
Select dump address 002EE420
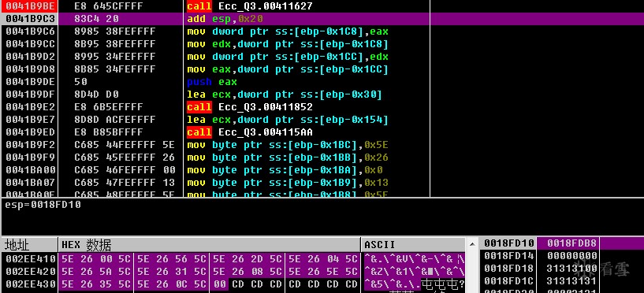click(30, 272)
